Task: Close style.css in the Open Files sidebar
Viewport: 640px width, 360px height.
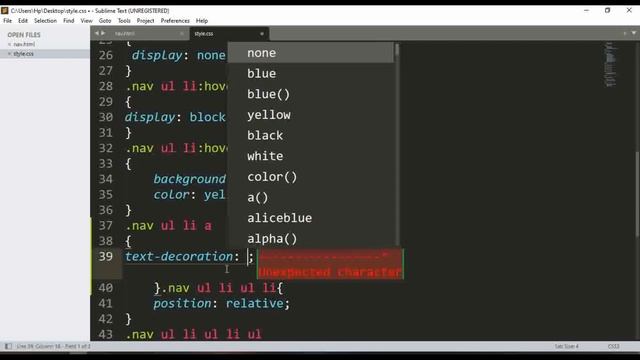Action: click(9, 54)
